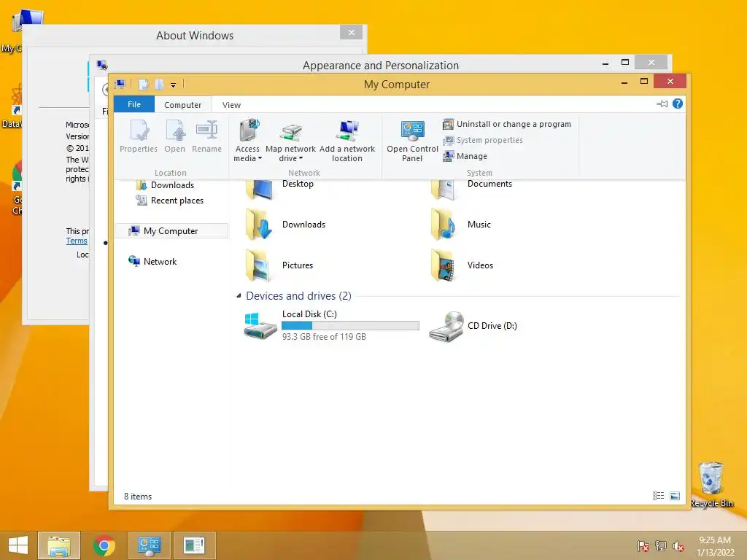Image resolution: width=747 pixels, height=560 pixels.
Task: Click quick access New folder icon in title bar
Action: tap(159, 85)
